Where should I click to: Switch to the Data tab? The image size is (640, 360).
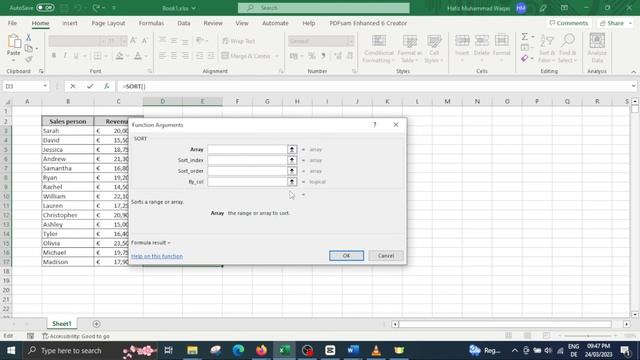(x=184, y=23)
